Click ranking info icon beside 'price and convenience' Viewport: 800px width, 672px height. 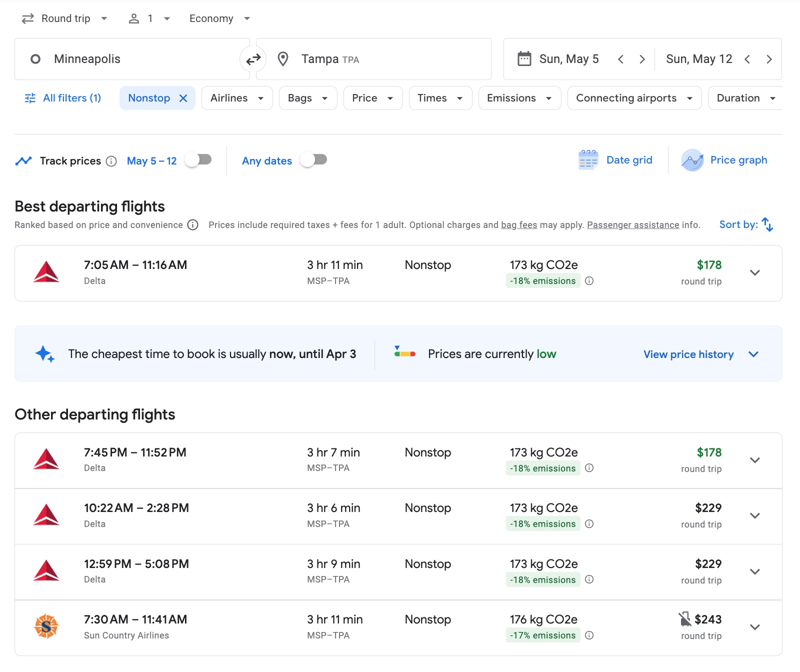pyautogui.click(x=193, y=225)
